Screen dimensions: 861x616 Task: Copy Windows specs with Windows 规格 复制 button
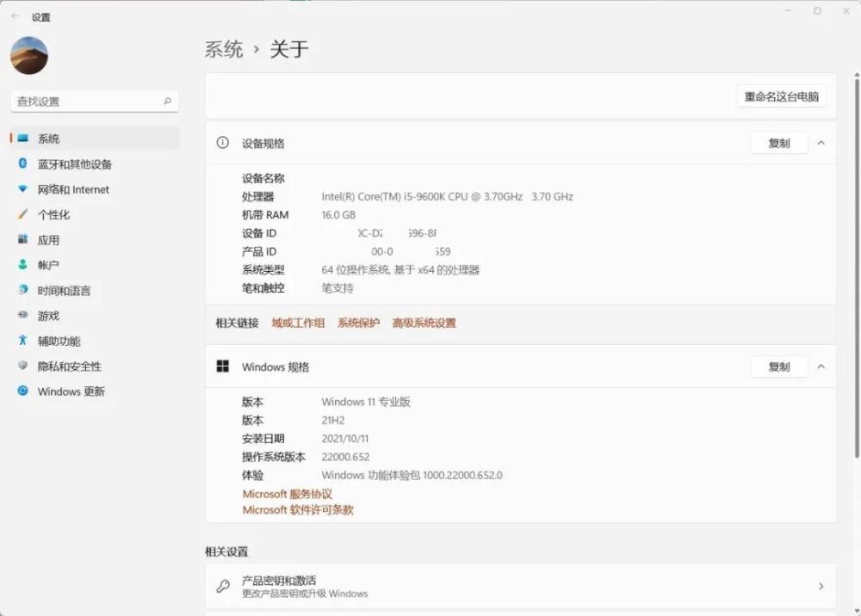[778, 367]
